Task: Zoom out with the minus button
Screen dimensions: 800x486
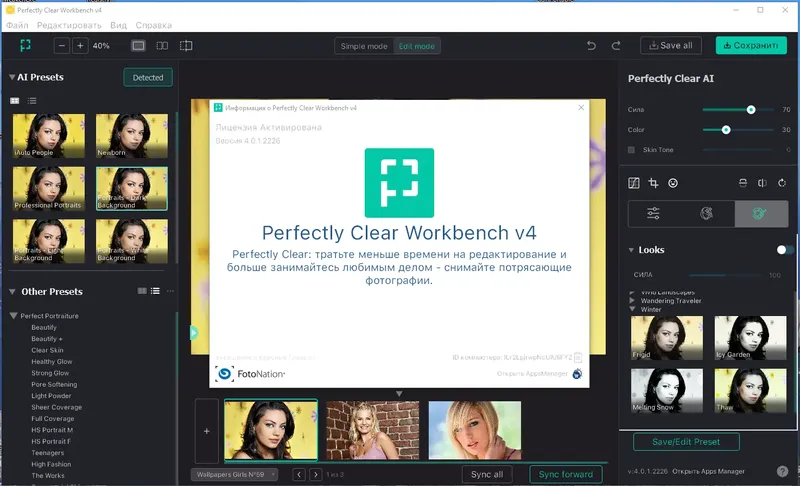Action: [x=62, y=46]
